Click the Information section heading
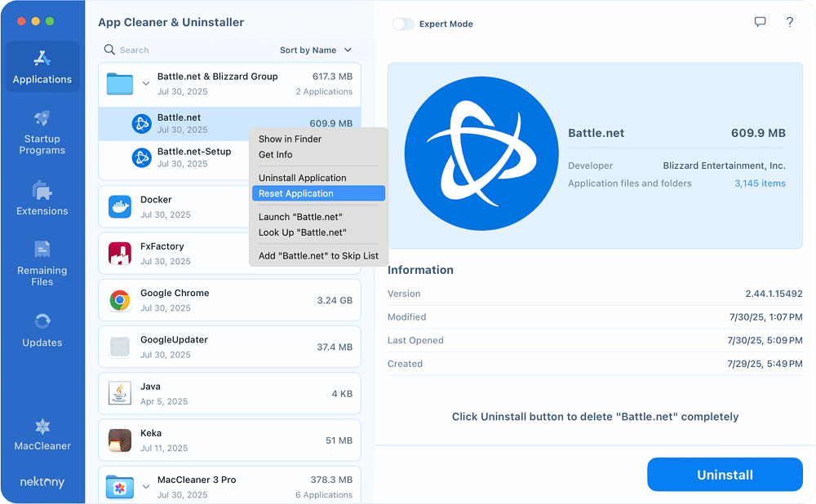Viewport: 816px width, 504px height. (420, 270)
